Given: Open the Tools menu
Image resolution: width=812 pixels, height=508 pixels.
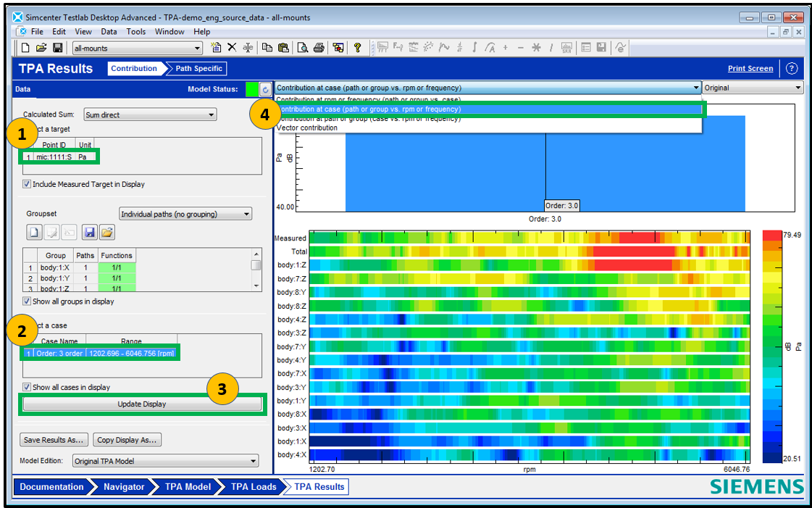Looking at the screenshot, I should tap(136, 32).
